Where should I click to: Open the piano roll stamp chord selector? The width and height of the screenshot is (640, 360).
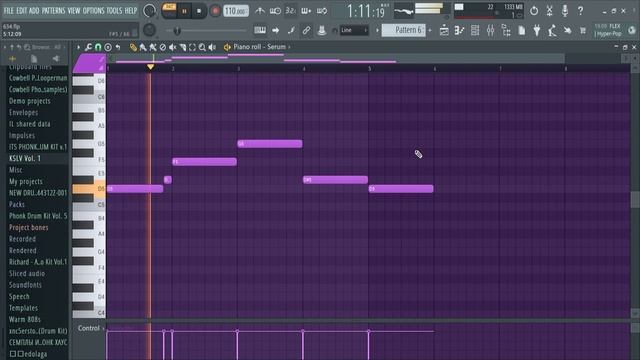(x=108, y=47)
